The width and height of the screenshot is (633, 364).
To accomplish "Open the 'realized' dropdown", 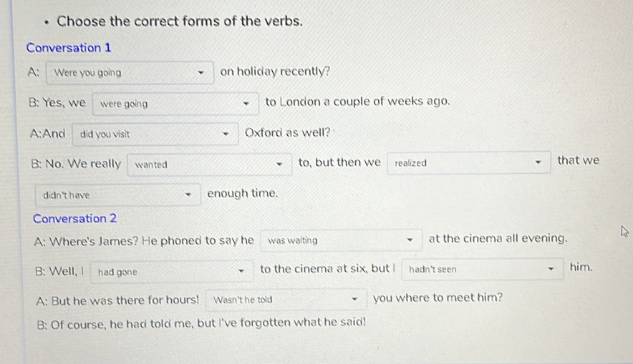I will coord(468,163).
